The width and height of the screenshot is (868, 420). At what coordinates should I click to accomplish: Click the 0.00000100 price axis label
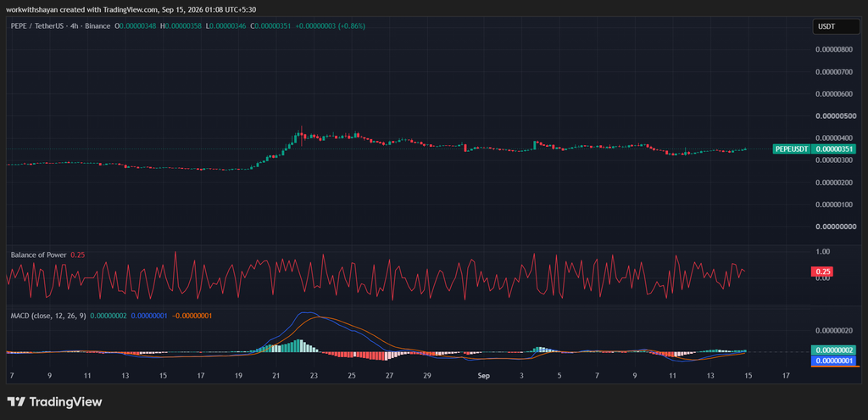[x=834, y=204]
